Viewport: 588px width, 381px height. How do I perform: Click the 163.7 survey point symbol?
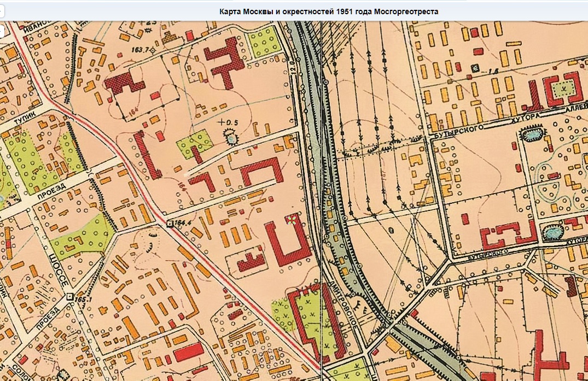(153, 50)
